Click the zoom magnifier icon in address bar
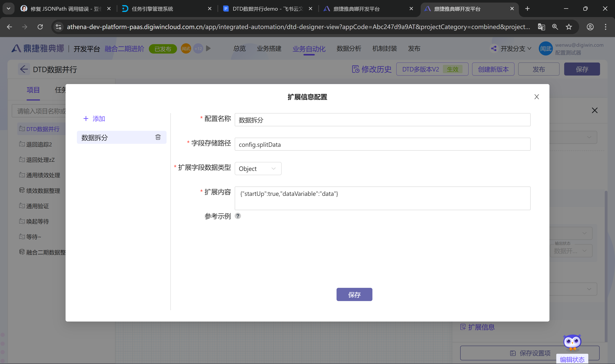 point(555,27)
